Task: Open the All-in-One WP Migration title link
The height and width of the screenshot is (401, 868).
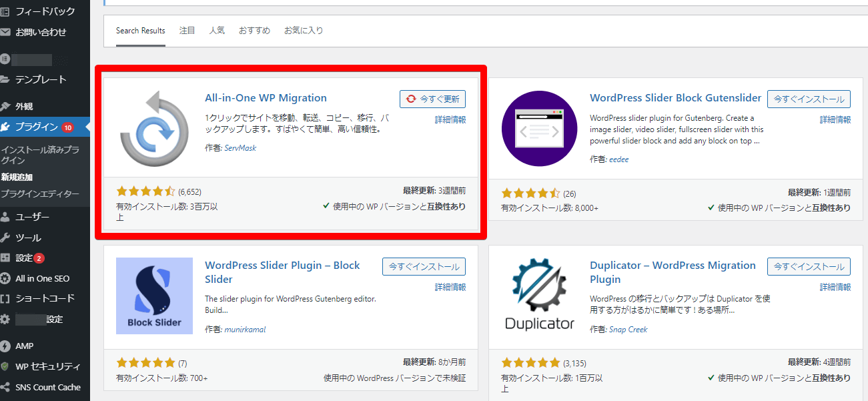Action: pos(266,97)
